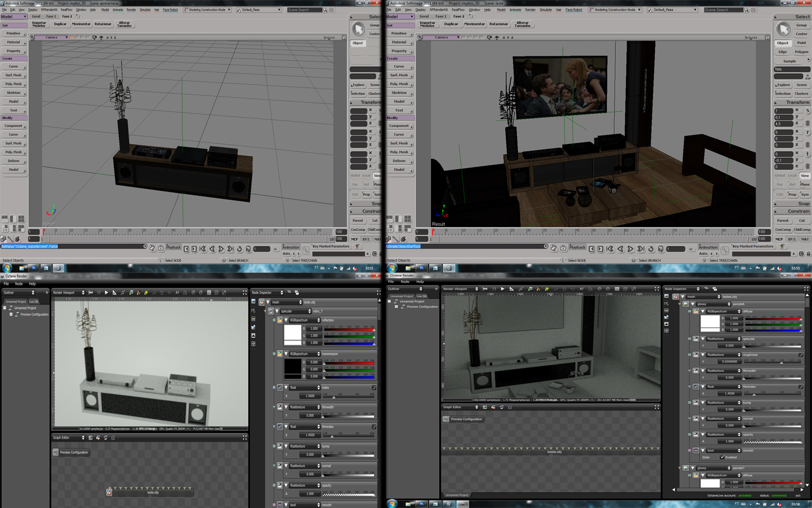Expand Preview Configuration tree node in left Octane outliner
Image resolution: width=812 pixels, height=508 pixels.
coord(11,314)
